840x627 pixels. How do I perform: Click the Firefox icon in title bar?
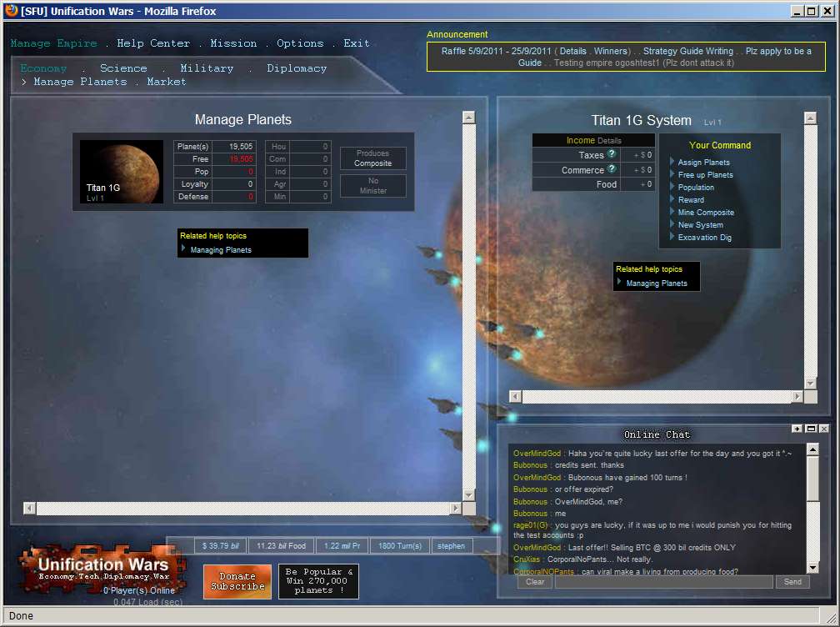coord(11,11)
